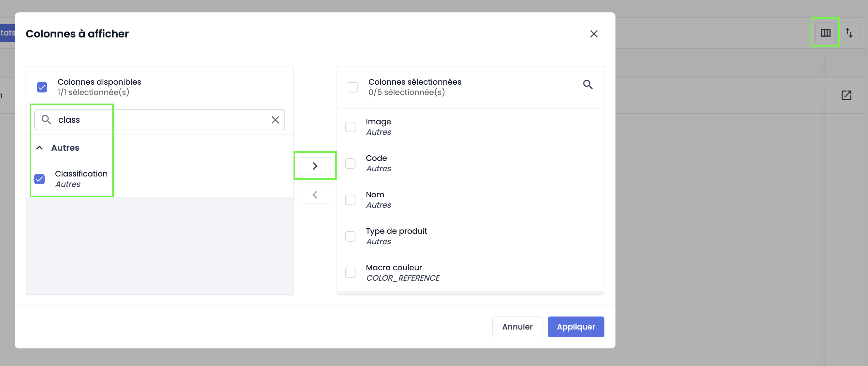Viewport: 868px width, 366px height.
Task: Click search icon in Colonnes sélectionnées
Action: tap(588, 85)
